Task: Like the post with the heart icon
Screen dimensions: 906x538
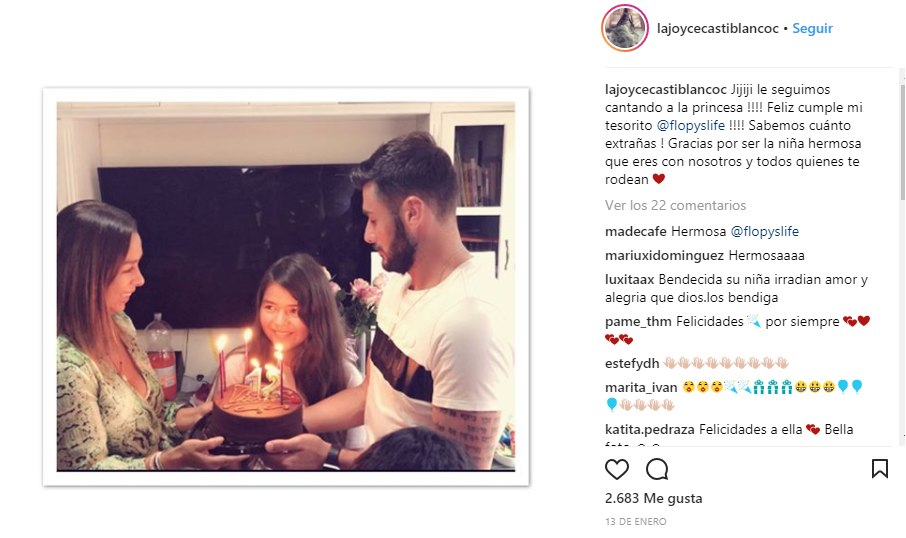Action: point(617,469)
